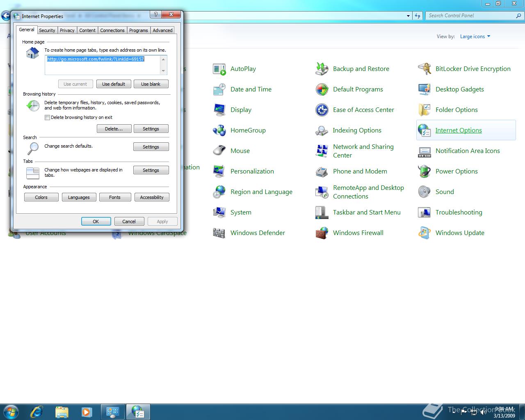
Task: Enable Delete browsing history on exit
Action: pyautogui.click(x=47, y=117)
